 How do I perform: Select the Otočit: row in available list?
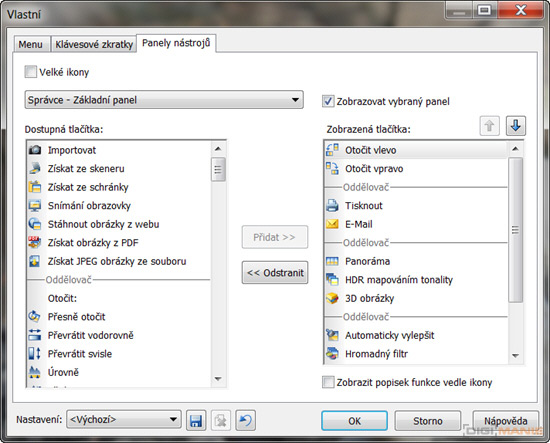[119, 298]
